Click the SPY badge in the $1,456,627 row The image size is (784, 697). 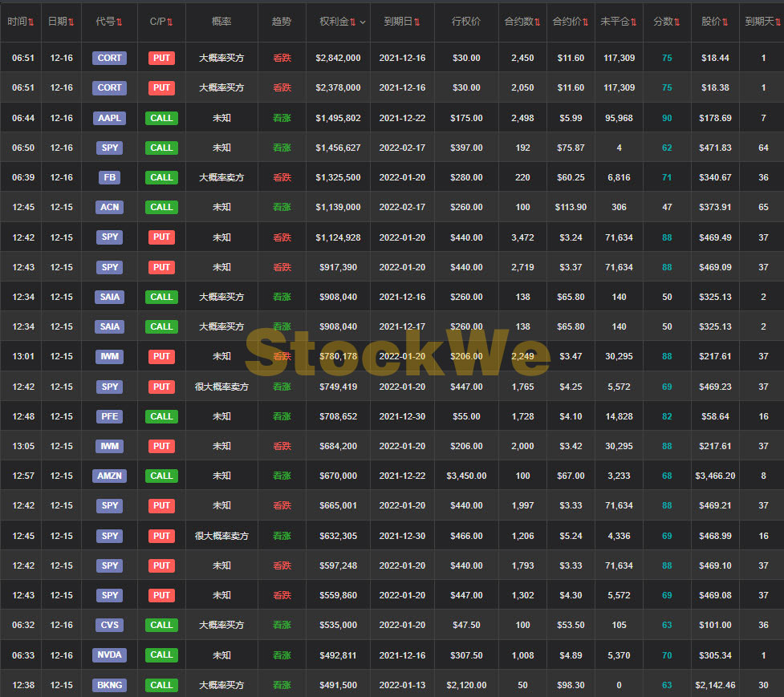(x=109, y=148)
